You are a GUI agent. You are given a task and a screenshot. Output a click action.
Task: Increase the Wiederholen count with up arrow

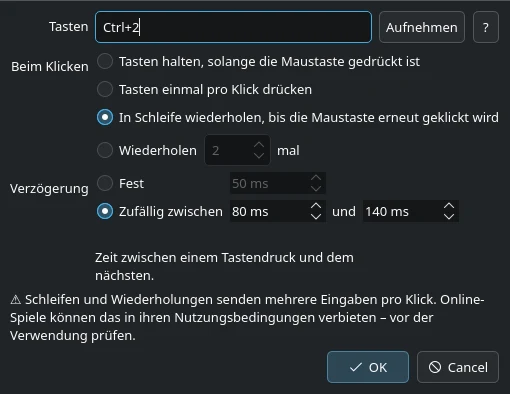pyautogui.click(x=259, y=145)
